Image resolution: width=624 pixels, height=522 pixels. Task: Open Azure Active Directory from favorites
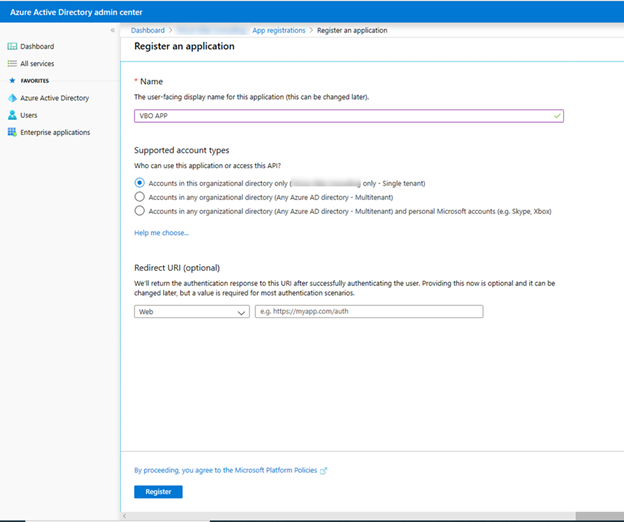55,98
